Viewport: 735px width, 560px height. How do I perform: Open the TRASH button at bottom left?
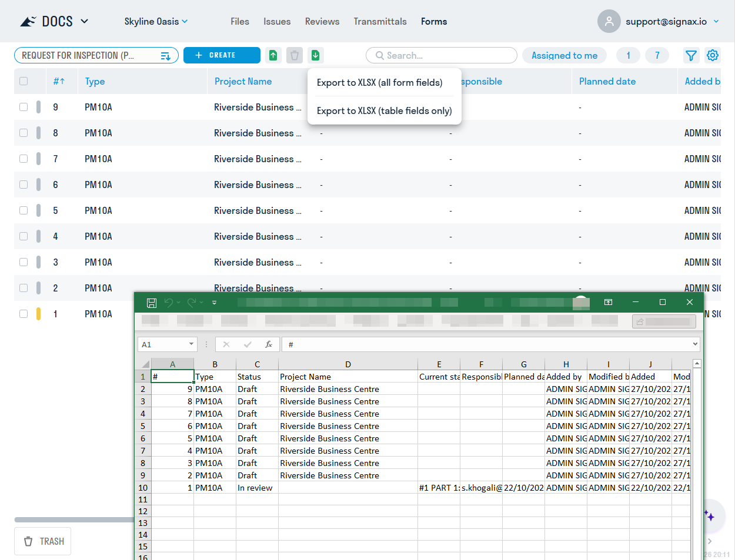tap(43, 541)
